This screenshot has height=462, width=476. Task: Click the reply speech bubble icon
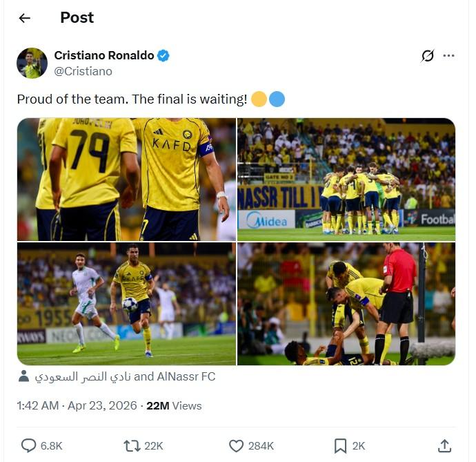[29, 445]
